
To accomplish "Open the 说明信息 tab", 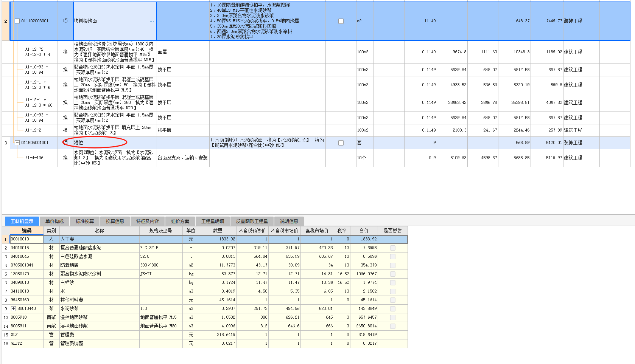I will pos(289,221).
